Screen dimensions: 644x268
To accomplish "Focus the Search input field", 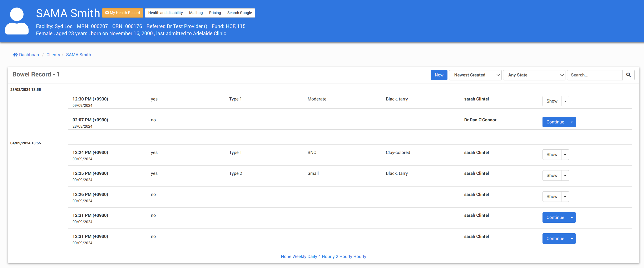I will pyautogui.click(x=594, y=75).
